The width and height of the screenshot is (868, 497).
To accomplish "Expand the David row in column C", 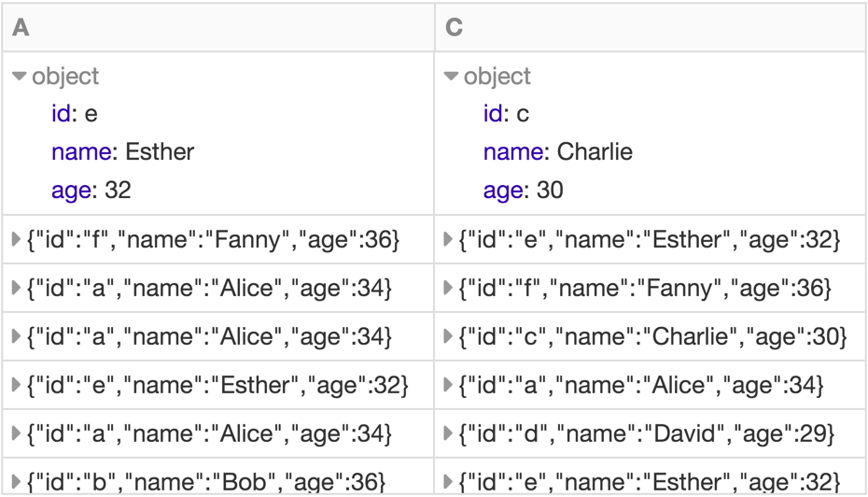I will 449,433.
